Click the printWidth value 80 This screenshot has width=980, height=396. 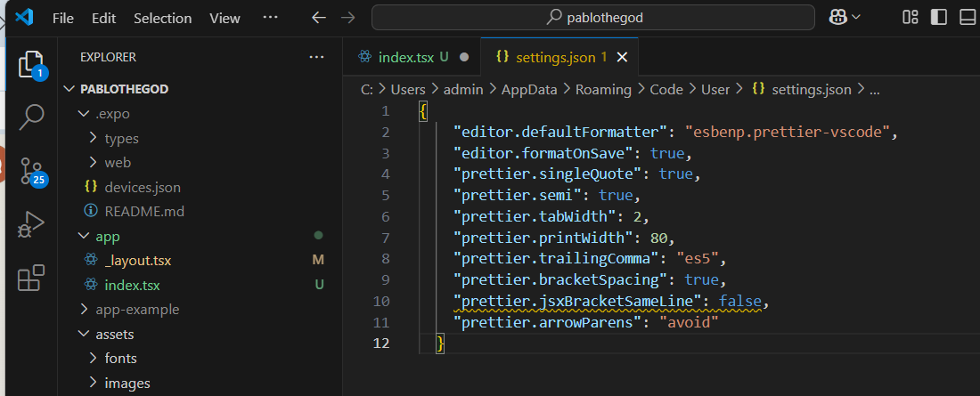[x=658, y=238]
